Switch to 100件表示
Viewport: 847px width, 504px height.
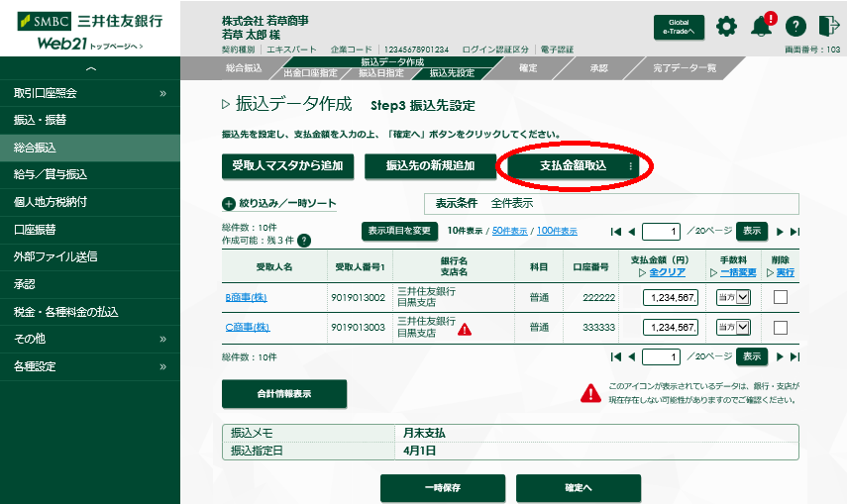tap(557, 231)
